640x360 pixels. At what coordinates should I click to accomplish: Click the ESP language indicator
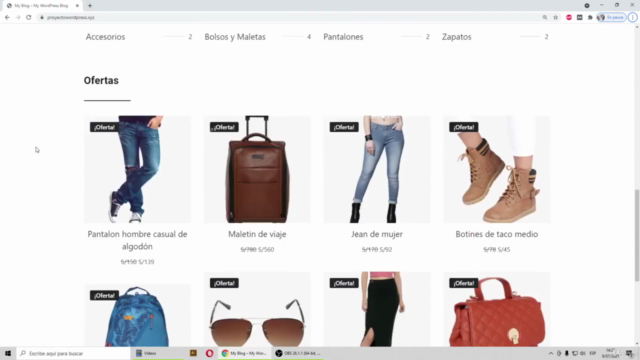pos(593,353)
